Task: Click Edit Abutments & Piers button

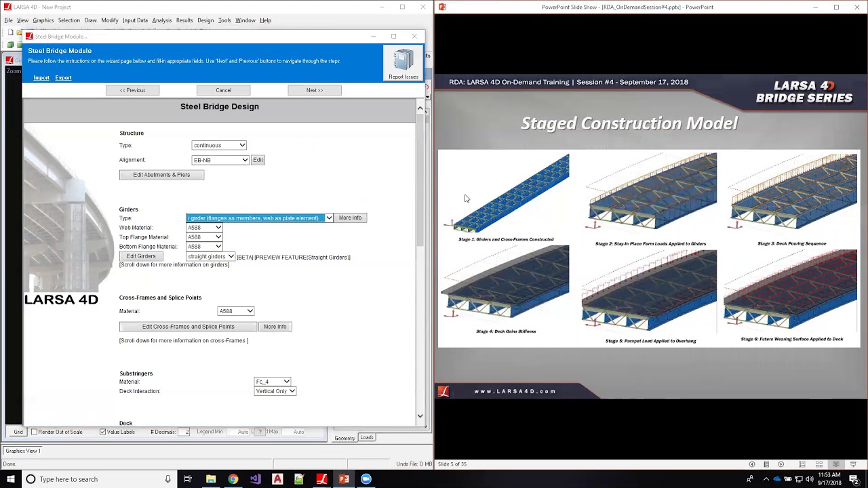Action: tap(161, 175)
